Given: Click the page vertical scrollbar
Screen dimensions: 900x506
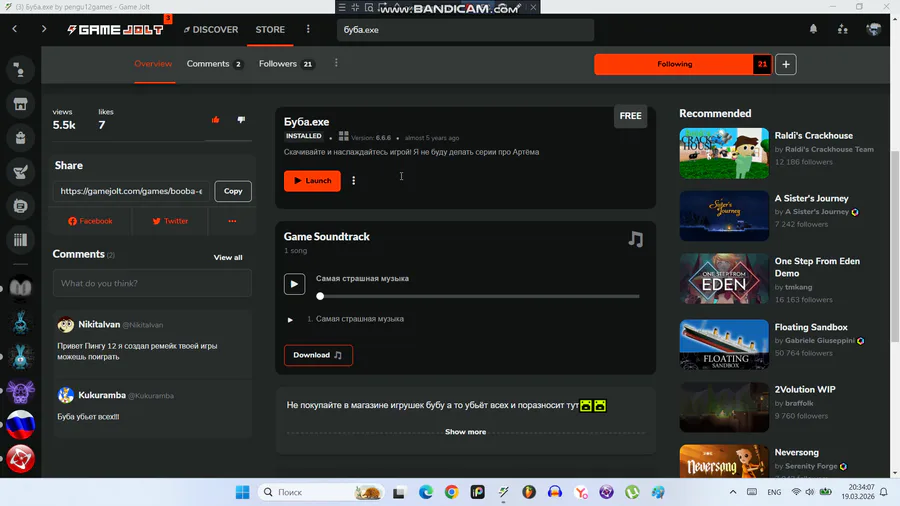Looking at the screenshot, I should [x=895, y=247].
